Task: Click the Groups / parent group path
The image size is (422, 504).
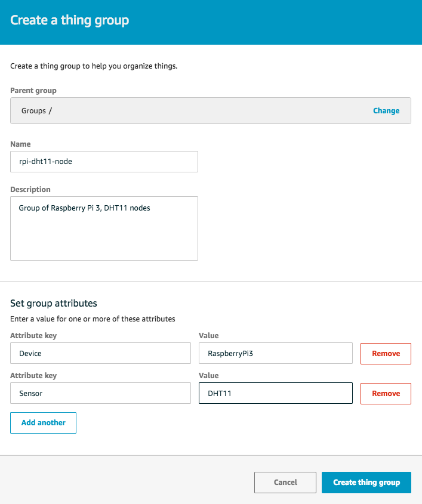Action: (36, 110)
